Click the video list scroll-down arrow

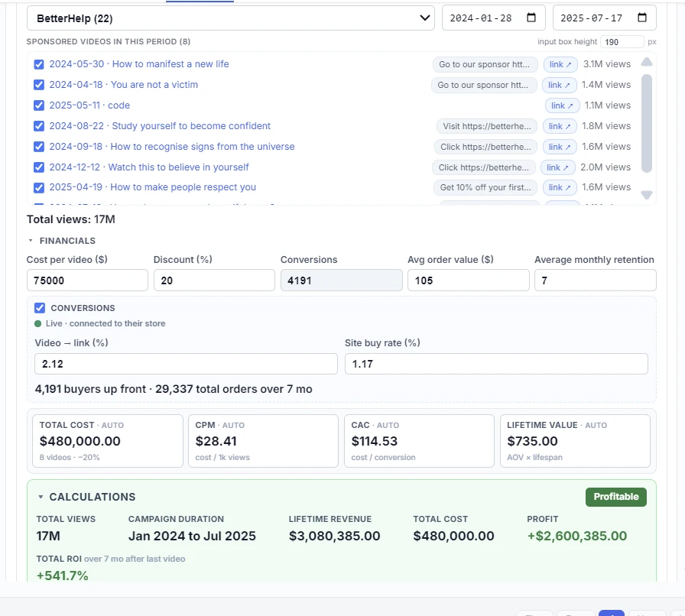click(x=647, y=195)
